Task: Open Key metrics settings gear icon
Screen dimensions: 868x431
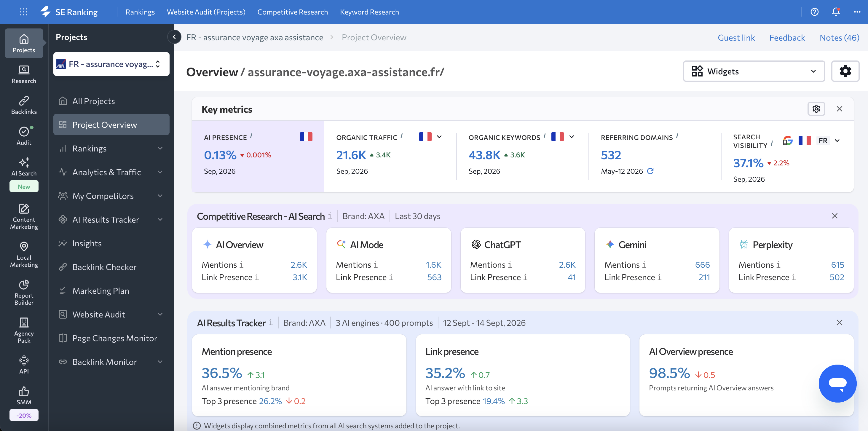Action: tap(816, 109)
